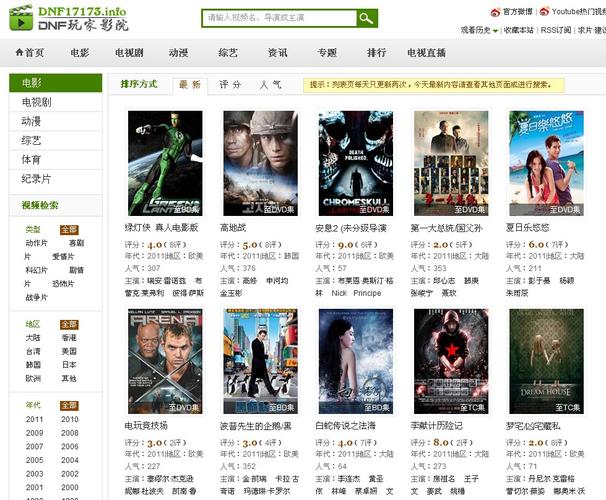Open the Green Lantern movie poster
Screen dimensions: 606x500
[x=165, y=163]
